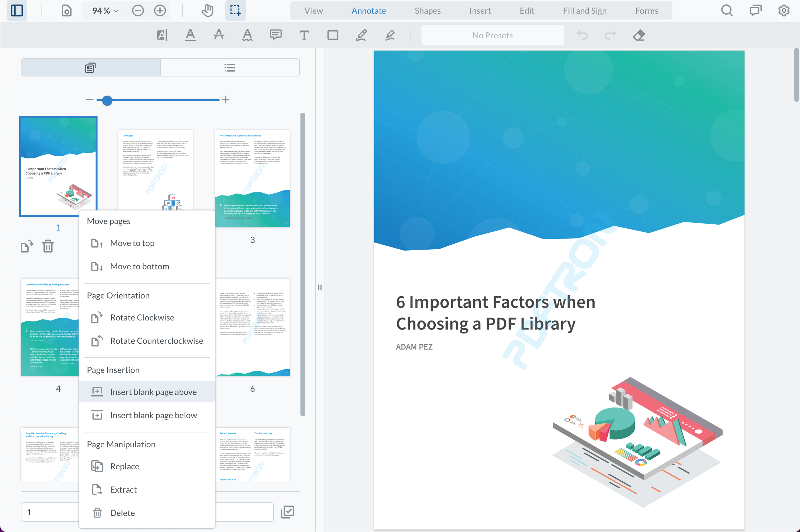Click Rotate Counterclockwise in context menu

click(x=156, y=341)
